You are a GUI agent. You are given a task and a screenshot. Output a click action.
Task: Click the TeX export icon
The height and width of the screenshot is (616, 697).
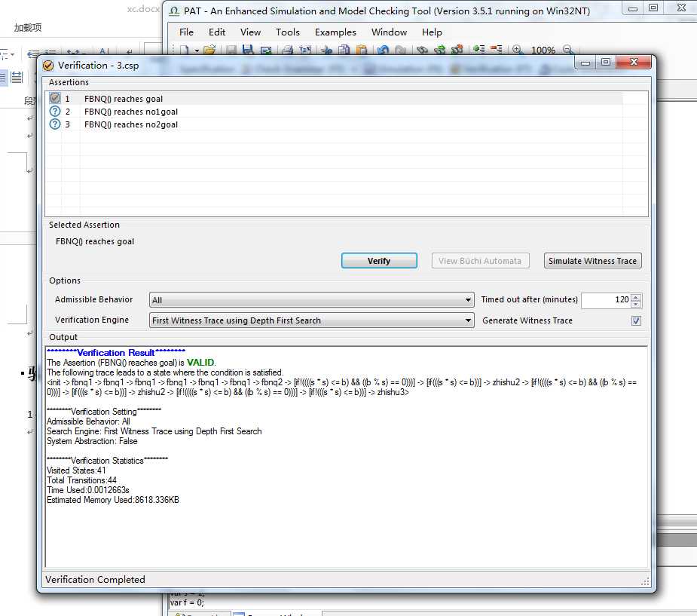click(x=305, y=50)
